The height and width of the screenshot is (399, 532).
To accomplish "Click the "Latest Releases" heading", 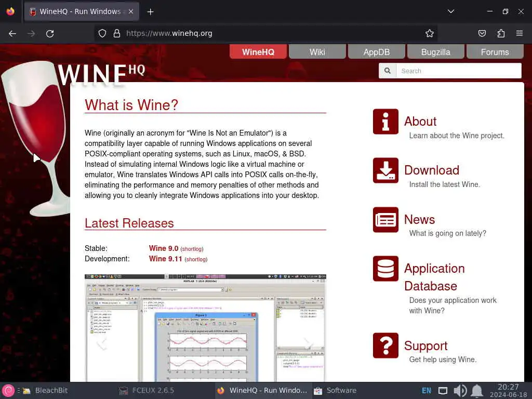I will point(129,223).
